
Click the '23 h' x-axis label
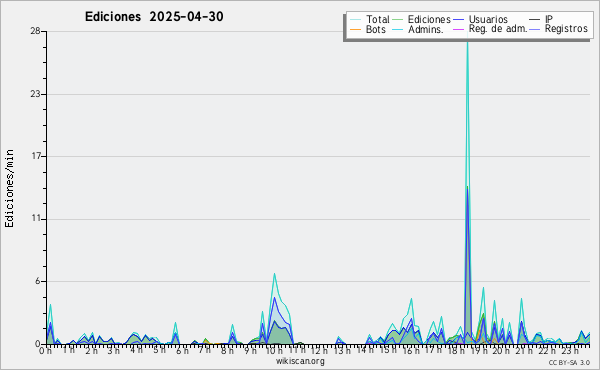click(570, 350)
